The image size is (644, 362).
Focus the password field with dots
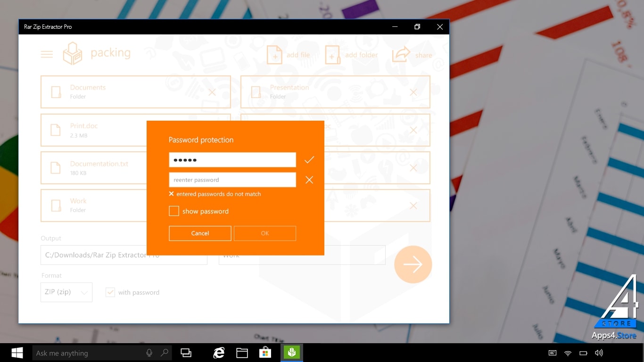232,160
